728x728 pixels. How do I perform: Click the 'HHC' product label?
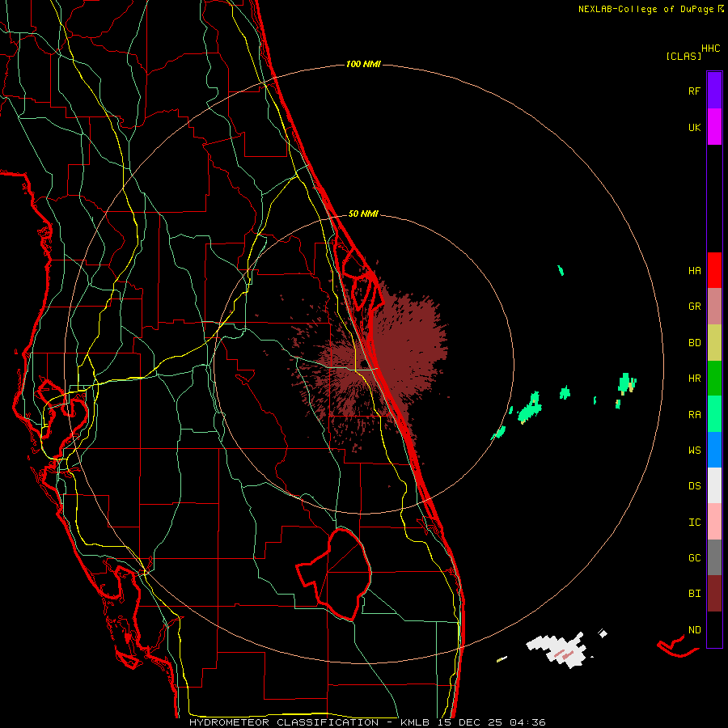(711, 49)
